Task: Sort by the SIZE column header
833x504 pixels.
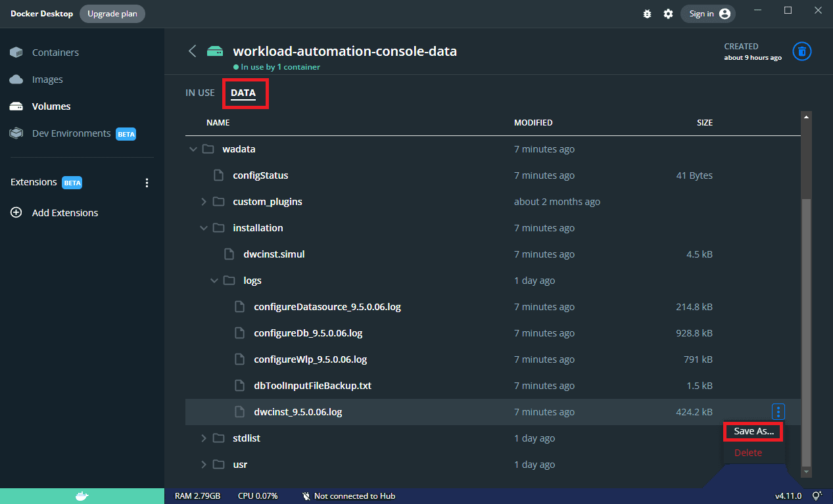Action: click(705, 123)
